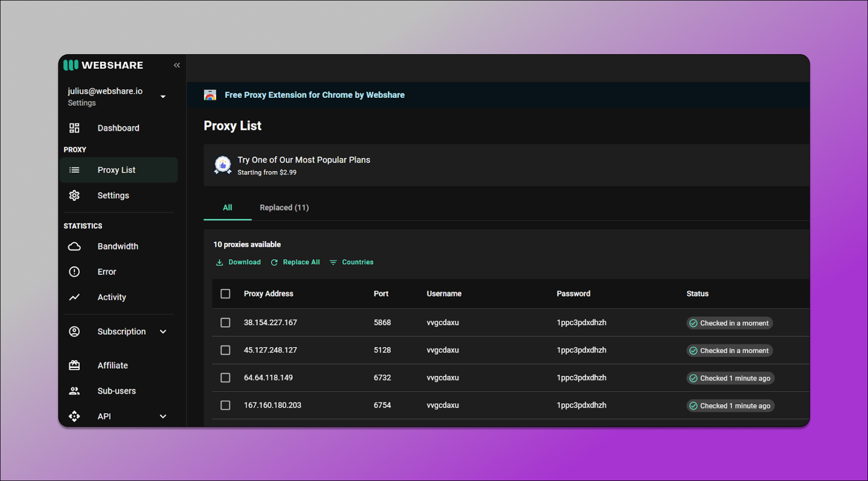The height and width of the screenshot is (481, 868).
Task: Click port value 6754
Action: [382, 405]
